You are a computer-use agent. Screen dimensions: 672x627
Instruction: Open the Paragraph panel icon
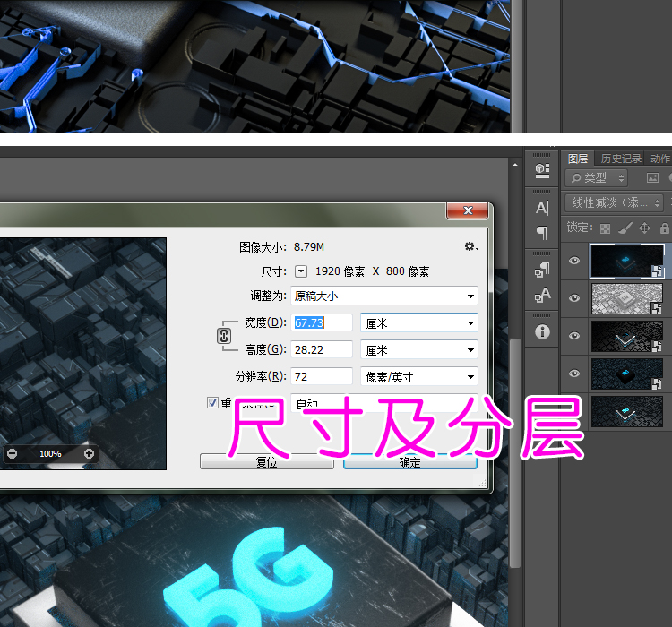point(542,233)
